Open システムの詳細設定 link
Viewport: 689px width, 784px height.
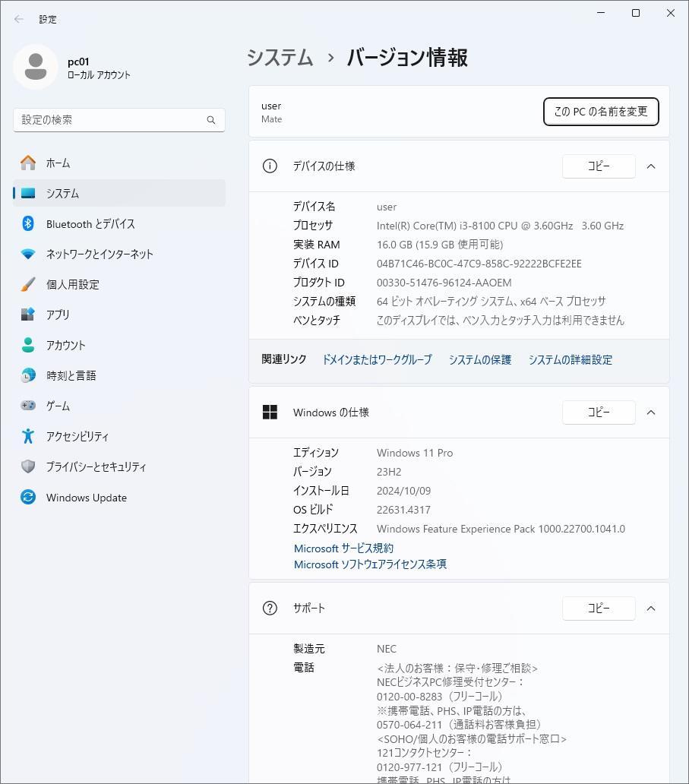pyautogui.click(x=570, y=359)
